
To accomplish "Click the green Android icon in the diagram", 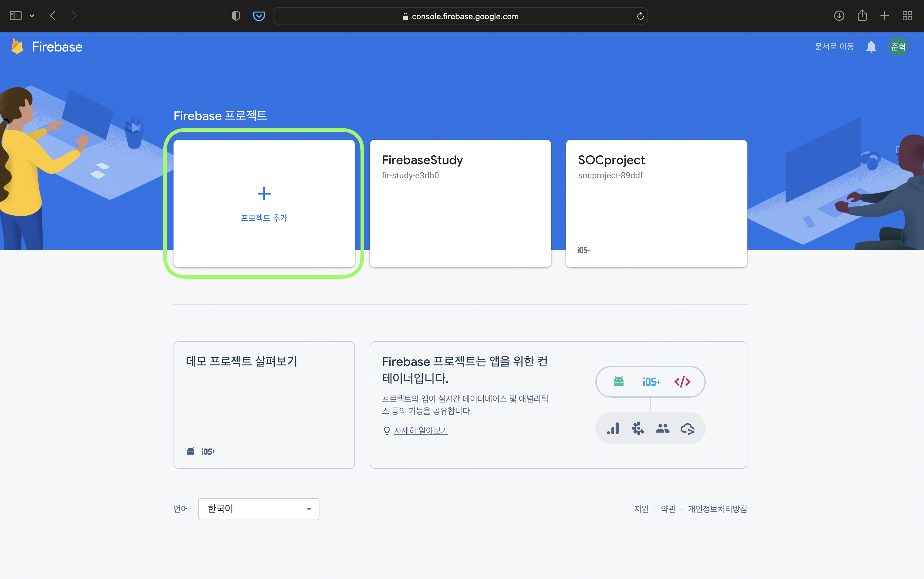I will click(618, 381).
